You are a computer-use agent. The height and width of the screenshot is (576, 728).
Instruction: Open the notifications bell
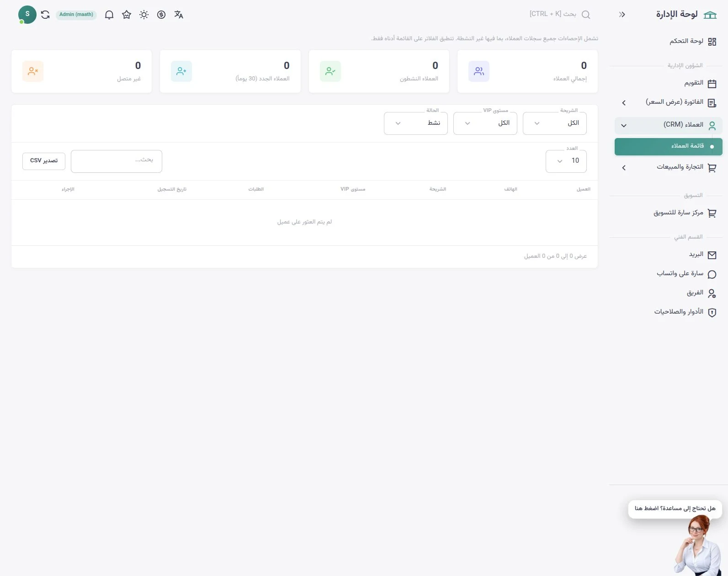tap(109, 15)
